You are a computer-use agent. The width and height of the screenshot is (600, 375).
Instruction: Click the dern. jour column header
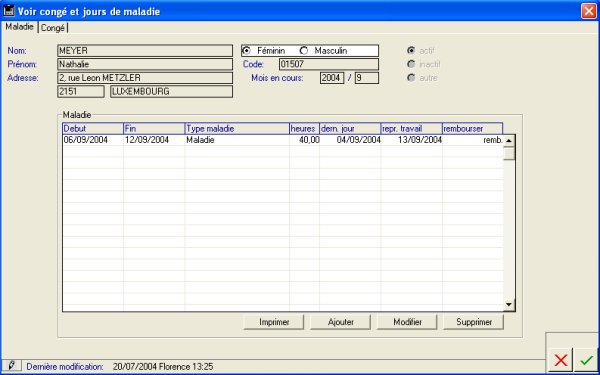(x=350, y=129)
